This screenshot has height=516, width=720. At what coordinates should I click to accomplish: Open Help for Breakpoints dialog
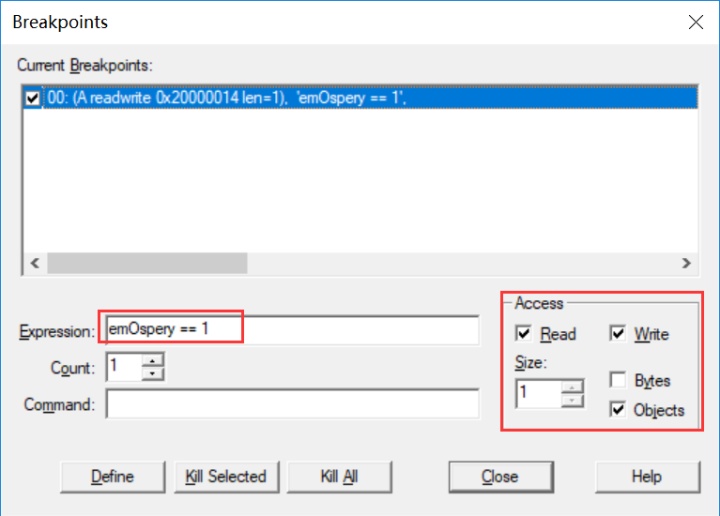tap(647, 477)
